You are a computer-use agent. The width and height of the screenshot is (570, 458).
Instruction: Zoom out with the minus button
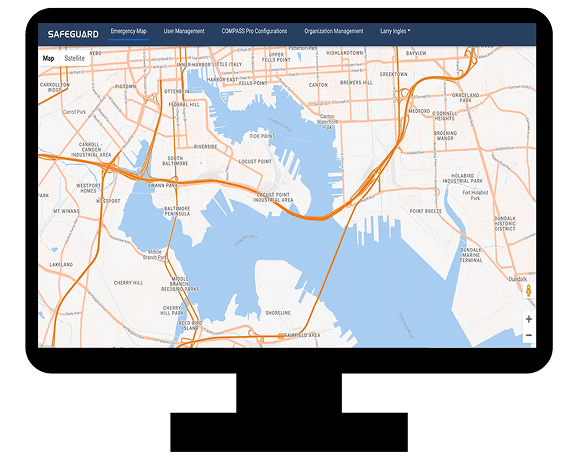(x=529, y=335)
